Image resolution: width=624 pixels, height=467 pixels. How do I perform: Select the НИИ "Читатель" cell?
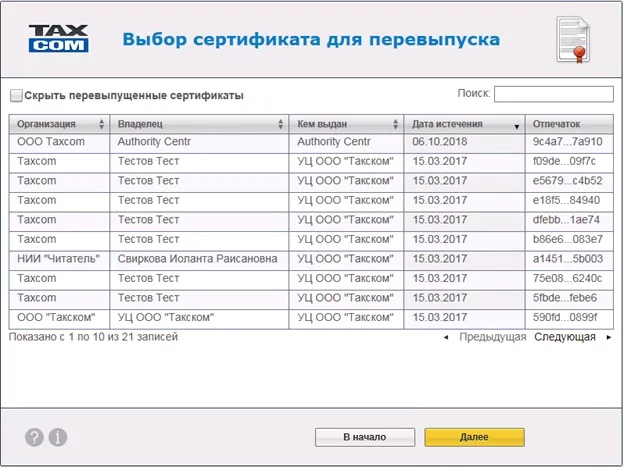click(58, 259)
